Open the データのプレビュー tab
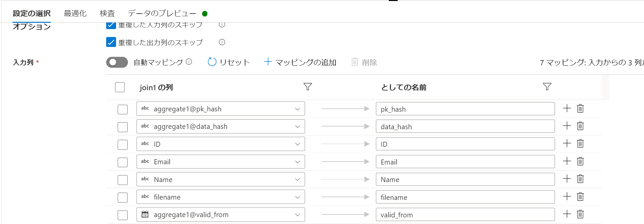This screenshot has height=224, width=644. pos(162,13)
